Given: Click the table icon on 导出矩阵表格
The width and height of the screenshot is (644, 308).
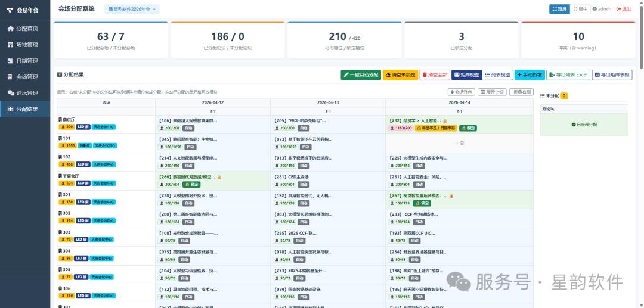Looking at the screenshot, I should point(597,75).
